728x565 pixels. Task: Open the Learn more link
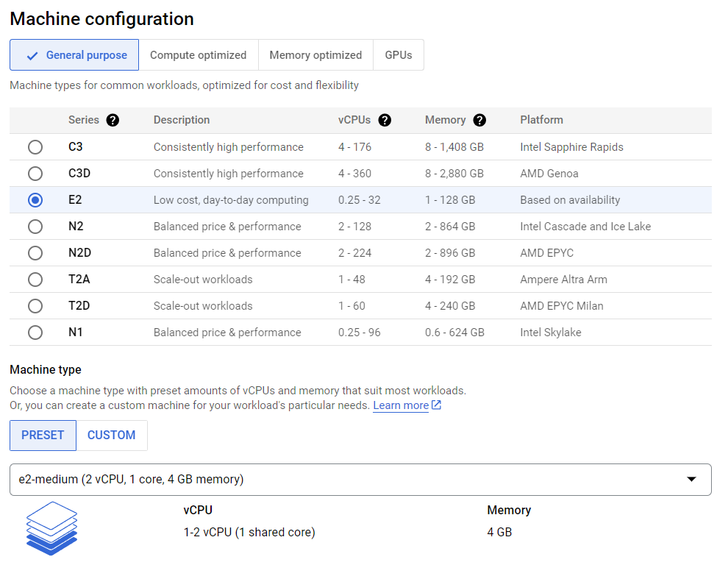pos(401,405)
